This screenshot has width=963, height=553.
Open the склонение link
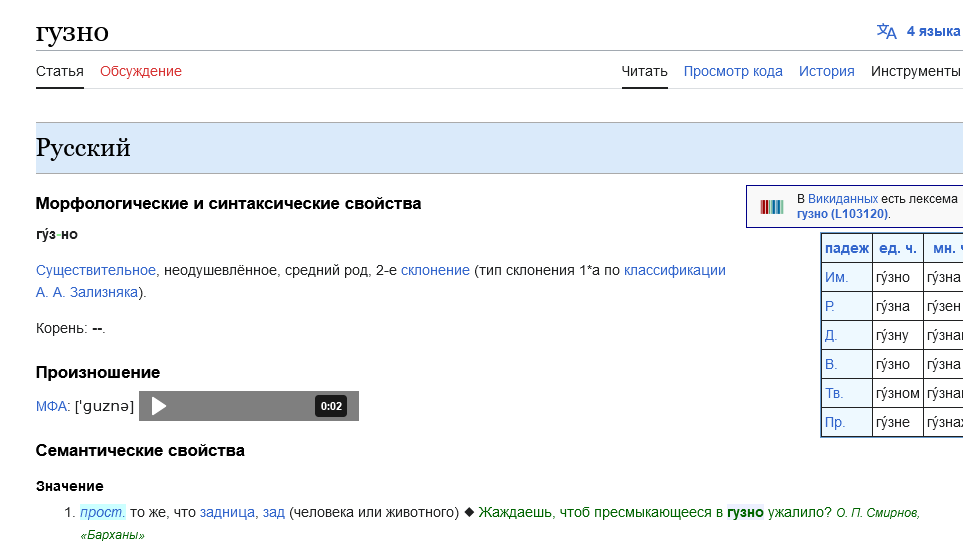pyautogui.click(x=435, y=270)
